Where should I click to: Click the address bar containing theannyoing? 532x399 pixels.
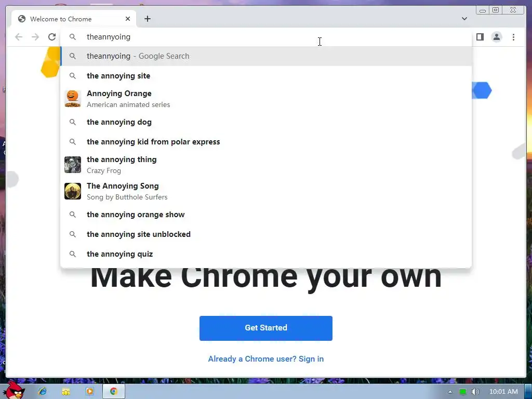pos(266,37)
